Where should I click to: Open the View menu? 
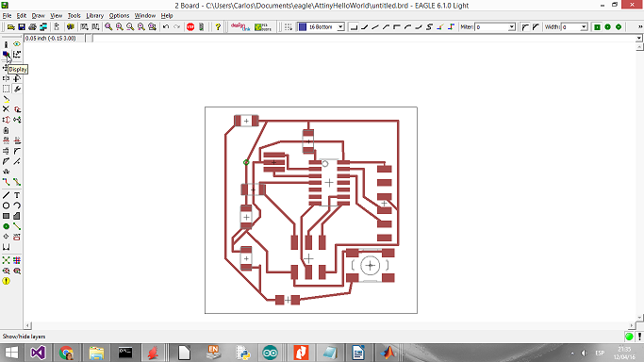pyautogui.click(x=56, y=16)
